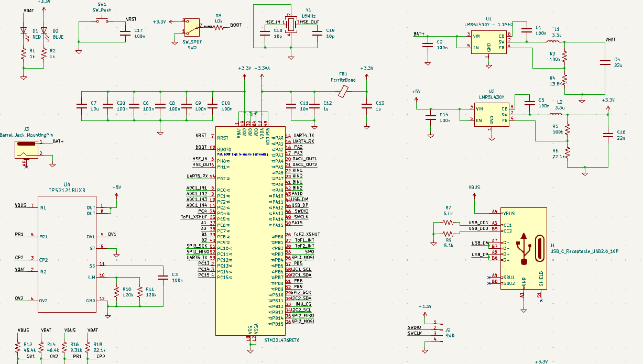This screenshot has height=364, width=643.
Task: Click the 10k resistor R8
Action: tap(218, 27)
